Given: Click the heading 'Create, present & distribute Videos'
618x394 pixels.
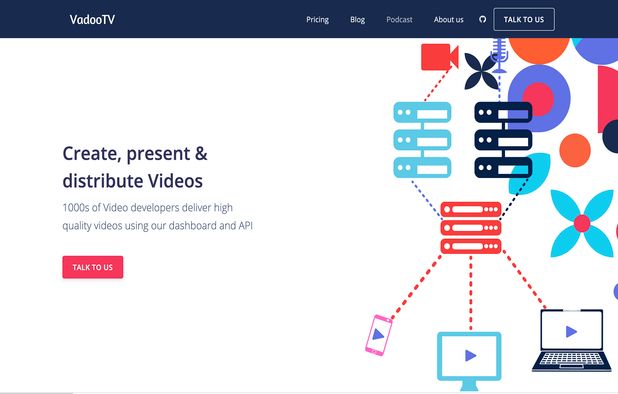Looking at the screenshot, I should click(135, 167).
